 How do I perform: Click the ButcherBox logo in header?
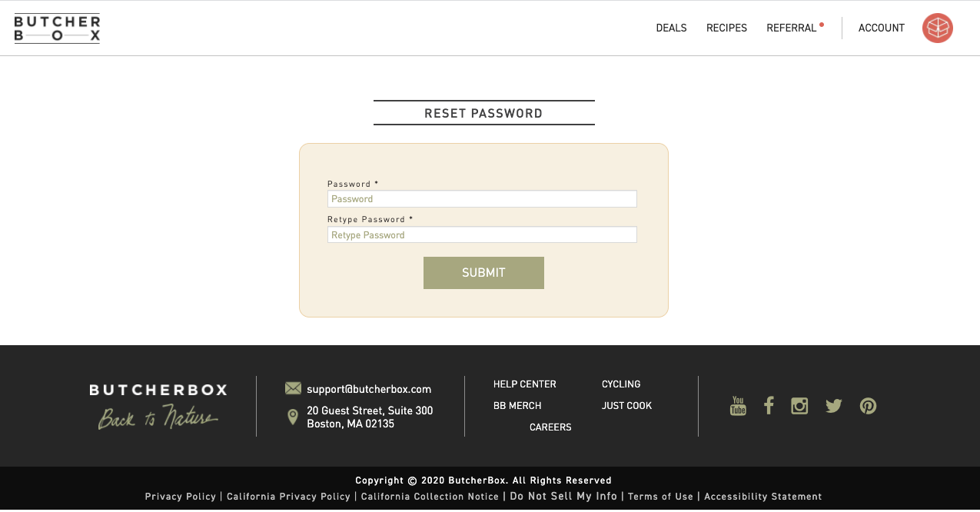tap(57, 28)
